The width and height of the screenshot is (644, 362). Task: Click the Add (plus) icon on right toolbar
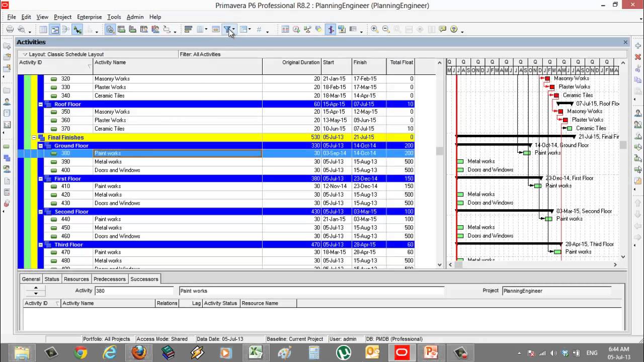[x=638, y=46]
